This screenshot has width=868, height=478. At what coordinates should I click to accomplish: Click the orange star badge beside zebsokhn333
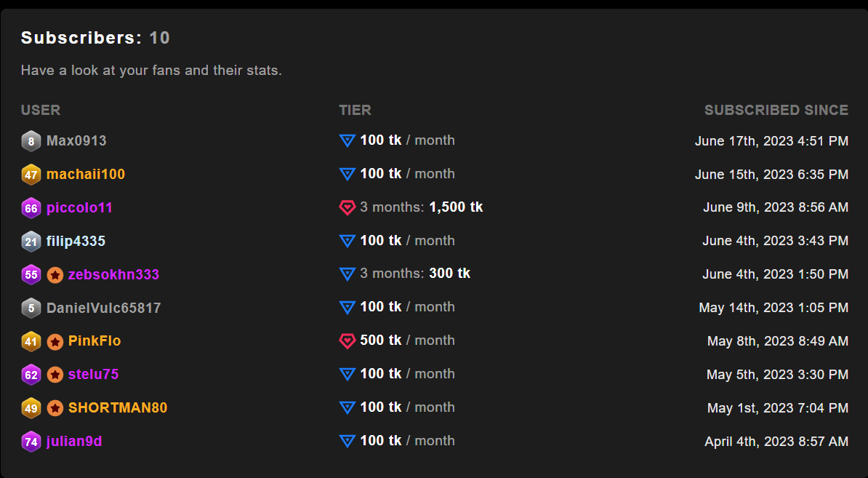tap(55, 275)
